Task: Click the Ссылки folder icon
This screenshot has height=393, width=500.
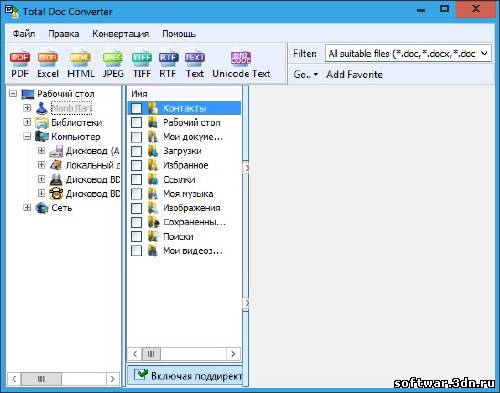Action: [x=153, y=180]
